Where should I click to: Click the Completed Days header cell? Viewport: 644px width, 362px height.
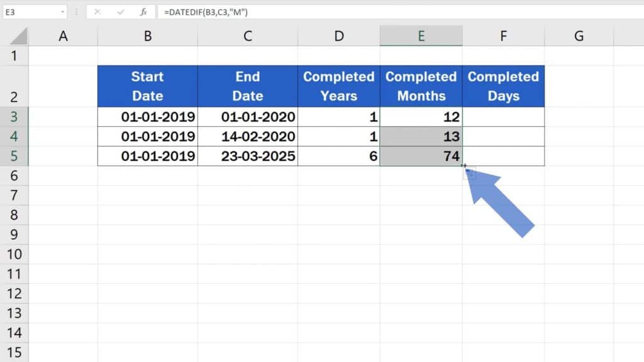(x=503, y=86)
